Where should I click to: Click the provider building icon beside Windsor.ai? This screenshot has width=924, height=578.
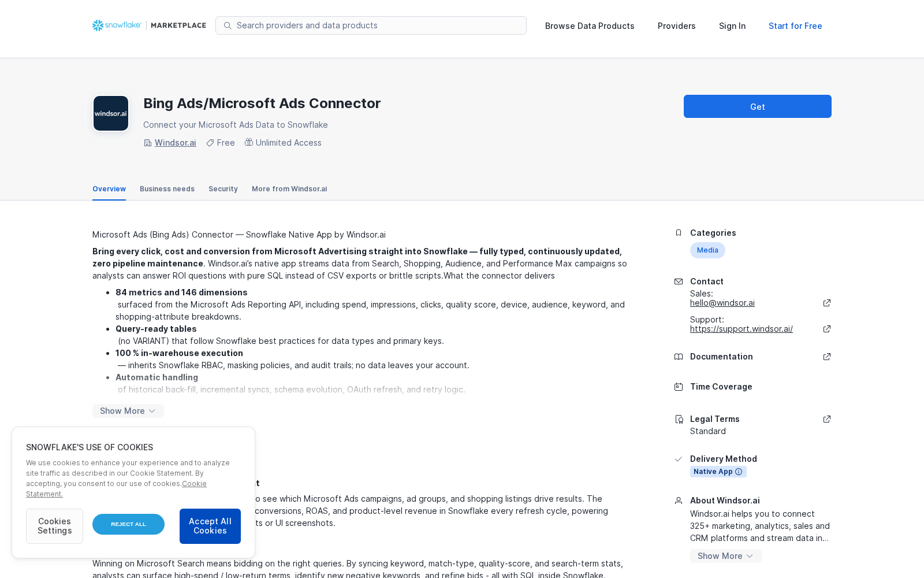click(148, 143)
